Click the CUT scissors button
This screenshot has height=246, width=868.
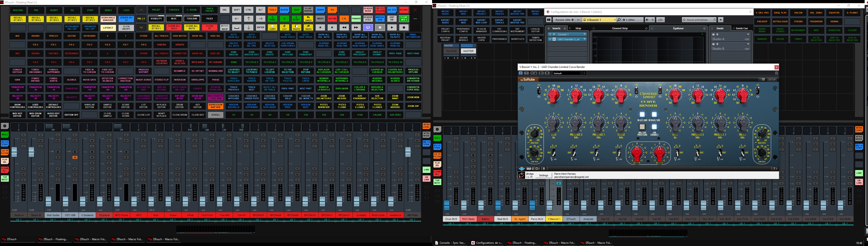click(284, 27)
